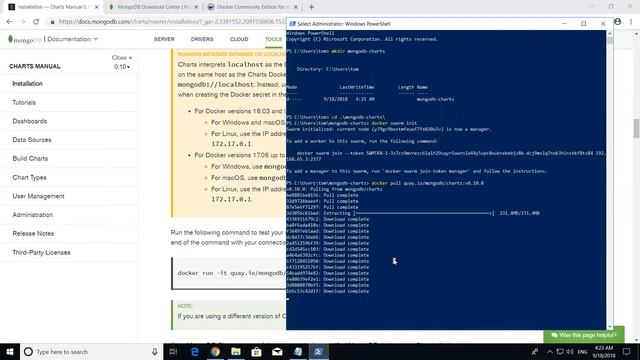Select PowerShell icon on taskbar
This screenshot has height=360, width=640.
pyautogui.click(x=319, y=351)
